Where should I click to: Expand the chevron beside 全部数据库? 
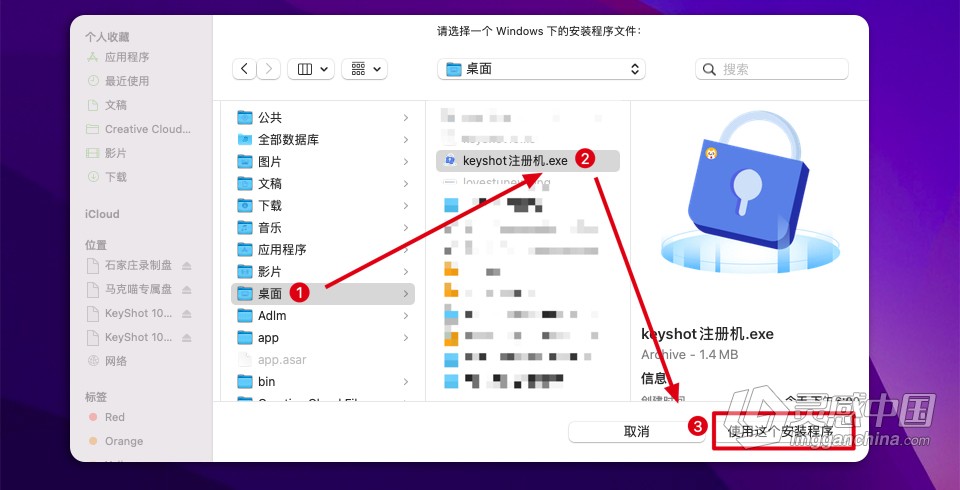[x=406, y=140]
